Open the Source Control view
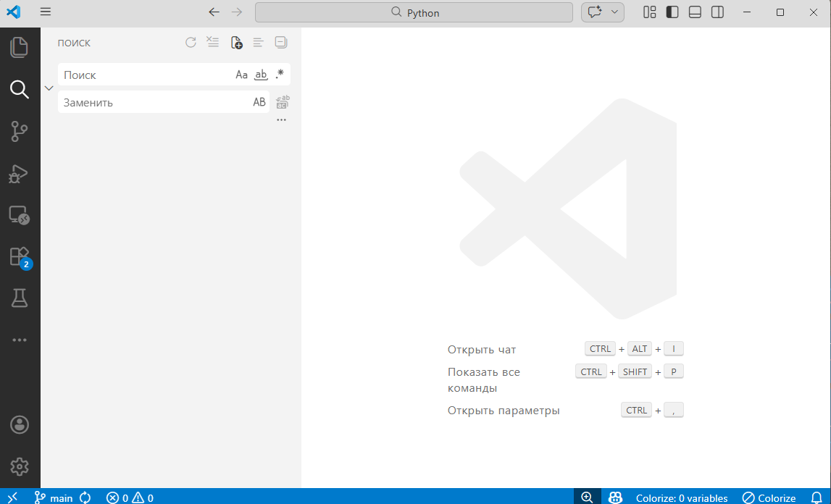The image size is (831, 504). point(20,132)
